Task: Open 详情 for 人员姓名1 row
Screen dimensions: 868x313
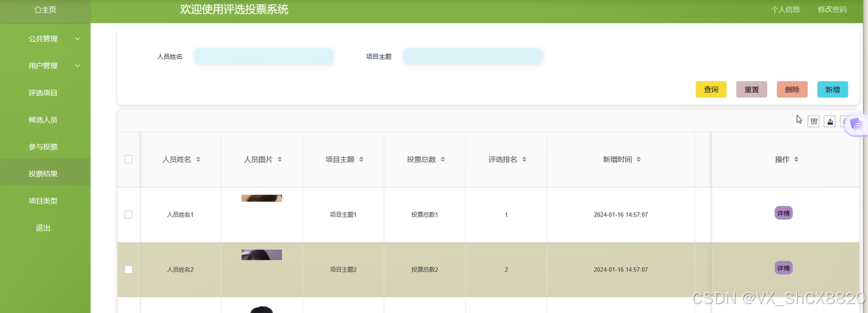Action: (784, 213)
